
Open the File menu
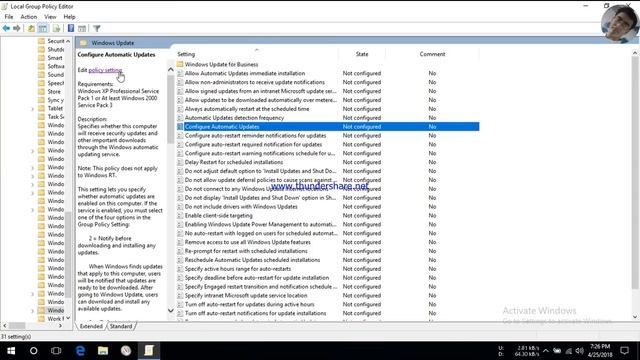(9, 17)
